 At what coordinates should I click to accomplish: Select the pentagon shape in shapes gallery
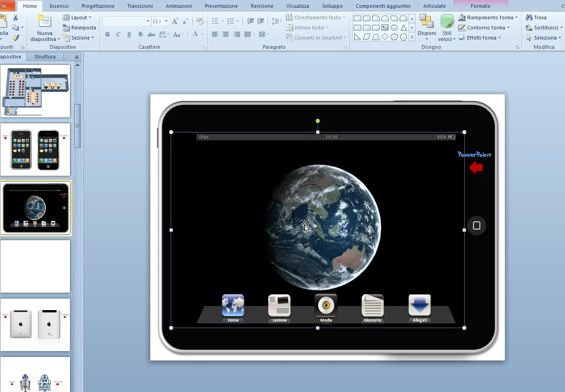coord(394,37)
